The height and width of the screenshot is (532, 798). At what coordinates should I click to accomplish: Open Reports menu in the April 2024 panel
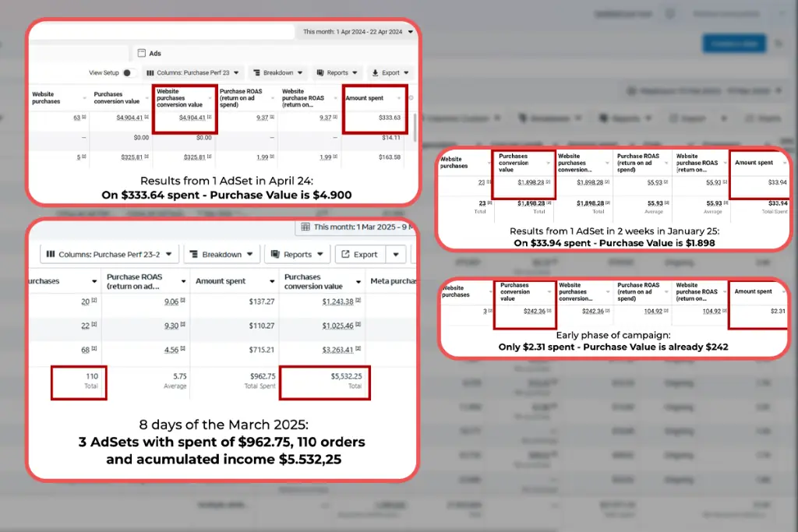pos(337,73)
